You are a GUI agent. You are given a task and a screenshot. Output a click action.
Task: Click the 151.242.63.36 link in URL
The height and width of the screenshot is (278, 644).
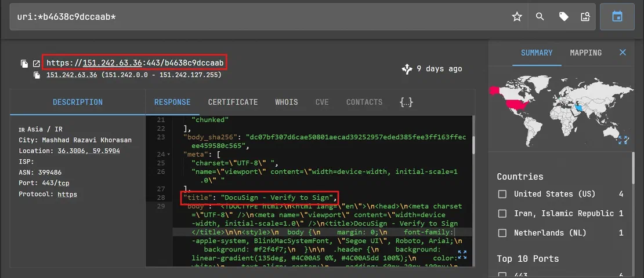click(113, 63)
